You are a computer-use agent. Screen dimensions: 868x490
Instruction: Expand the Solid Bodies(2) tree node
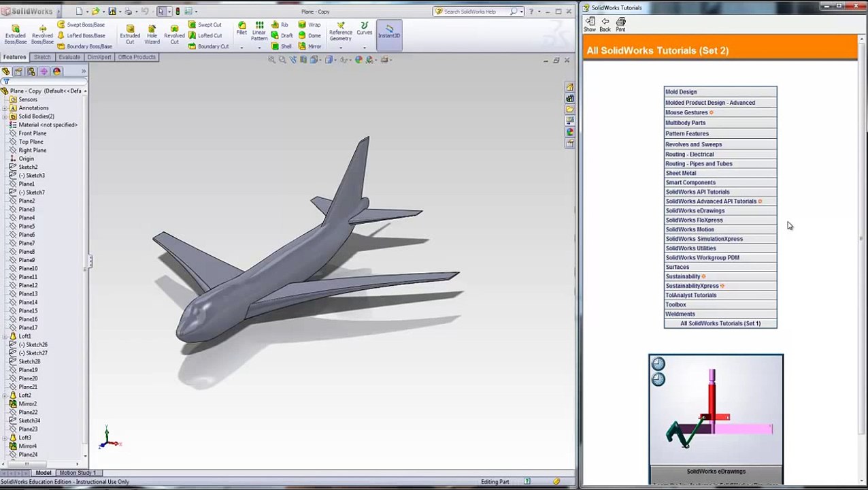point(5,116)
